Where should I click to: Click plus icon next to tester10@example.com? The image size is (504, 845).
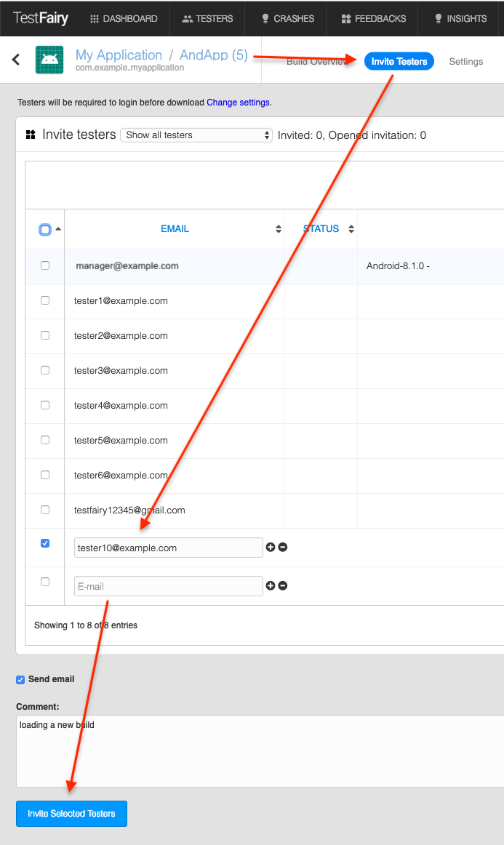271,548
